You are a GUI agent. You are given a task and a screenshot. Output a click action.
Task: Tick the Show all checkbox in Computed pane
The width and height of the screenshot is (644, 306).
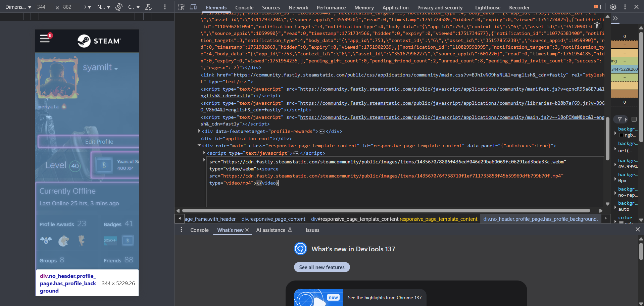pyautogui.click(x=634, y=119)
